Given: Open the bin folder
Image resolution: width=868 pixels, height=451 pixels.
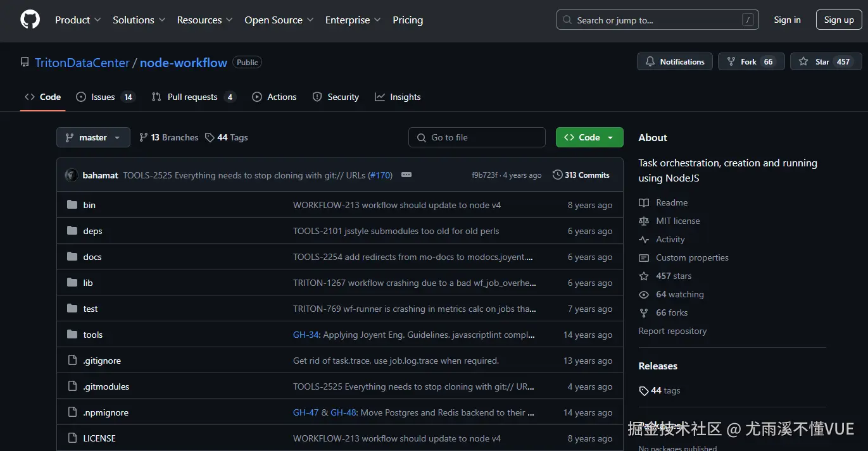Looking at the screenshot, I should 89,205.
